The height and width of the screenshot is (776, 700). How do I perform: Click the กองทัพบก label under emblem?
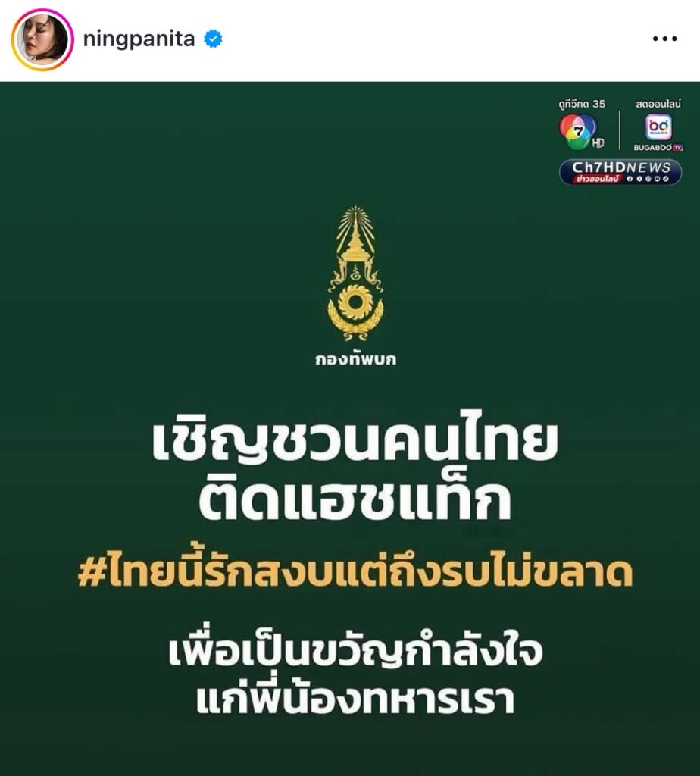356,358
